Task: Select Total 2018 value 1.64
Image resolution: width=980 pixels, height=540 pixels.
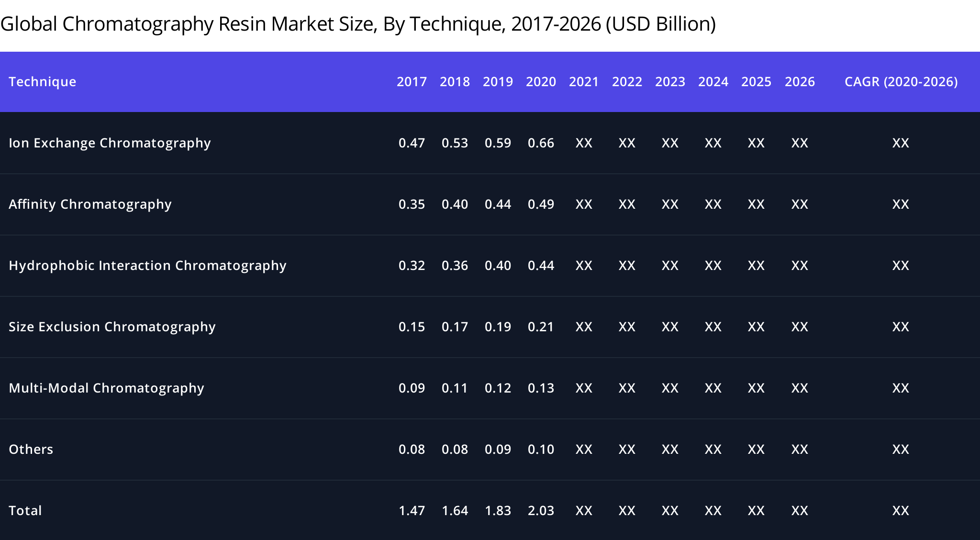Action: [x=455, y=511]
